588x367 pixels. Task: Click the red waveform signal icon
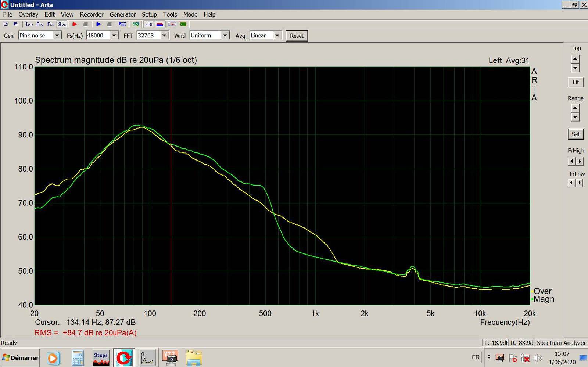coord(172,24)
